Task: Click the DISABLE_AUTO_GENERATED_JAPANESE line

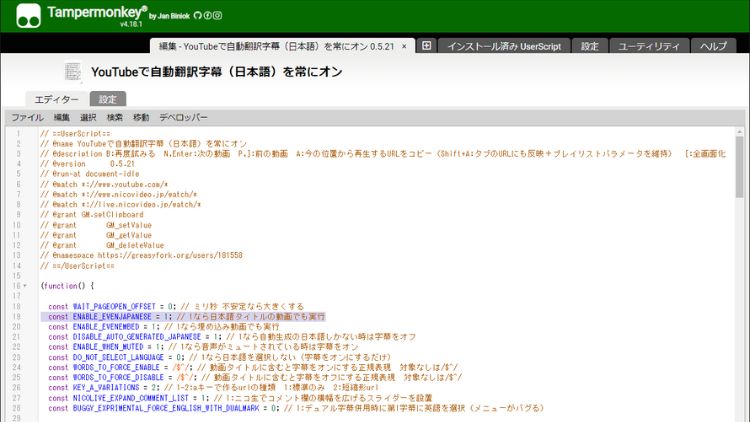Action: (x=232, y=337)
